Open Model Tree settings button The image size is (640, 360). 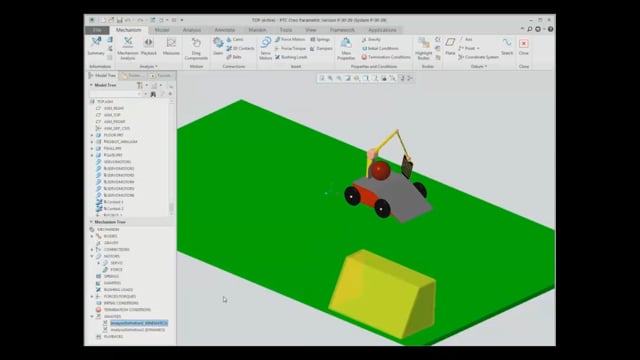point(140,85)
